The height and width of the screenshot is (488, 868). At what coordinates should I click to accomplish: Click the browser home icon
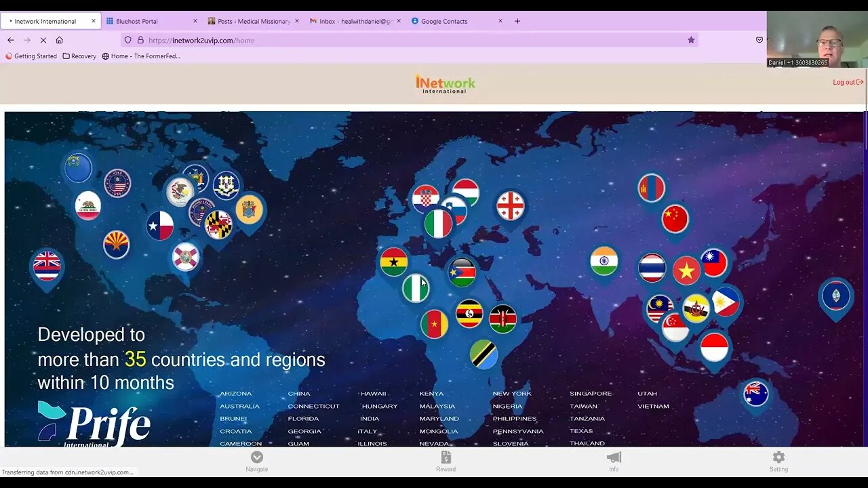[59, 40]
